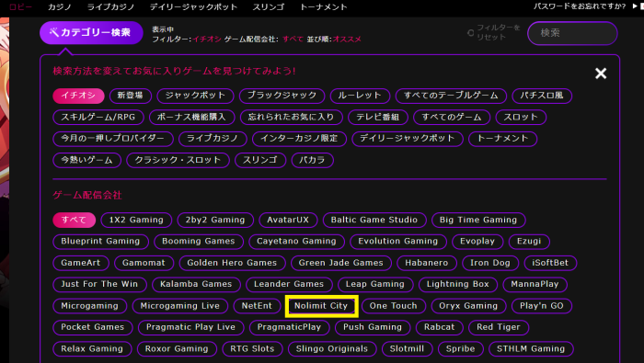644x363 pixels.
Task: Filter by Red Tiger provider
Action: point(499,328)
